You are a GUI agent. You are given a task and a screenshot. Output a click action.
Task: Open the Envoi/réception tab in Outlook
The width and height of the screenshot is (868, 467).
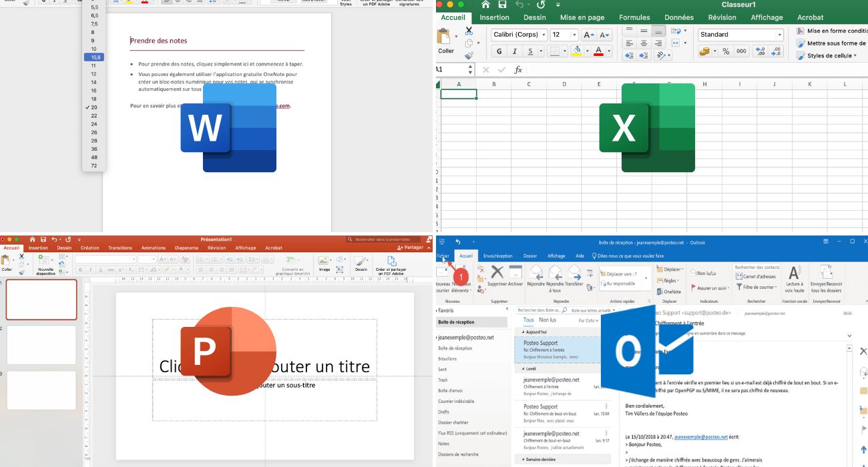point(498,256)
